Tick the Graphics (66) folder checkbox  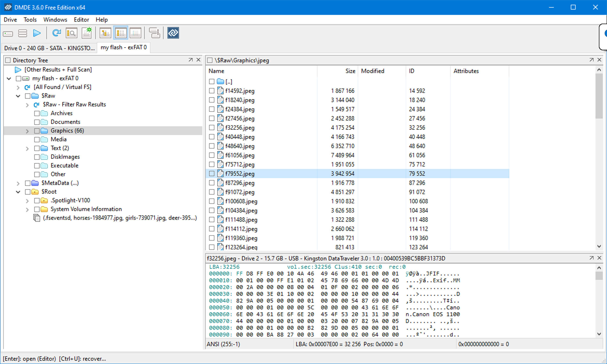37,131
